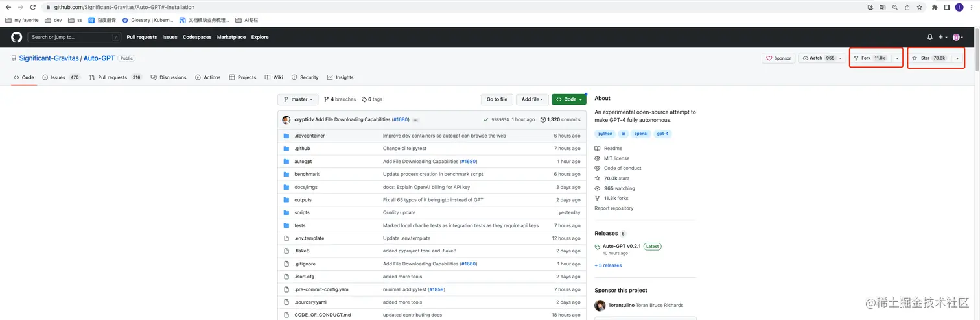Viewport: 980px width, 320px height.
Task: Open the Projects tab
Action: click(x=242, y=77)
